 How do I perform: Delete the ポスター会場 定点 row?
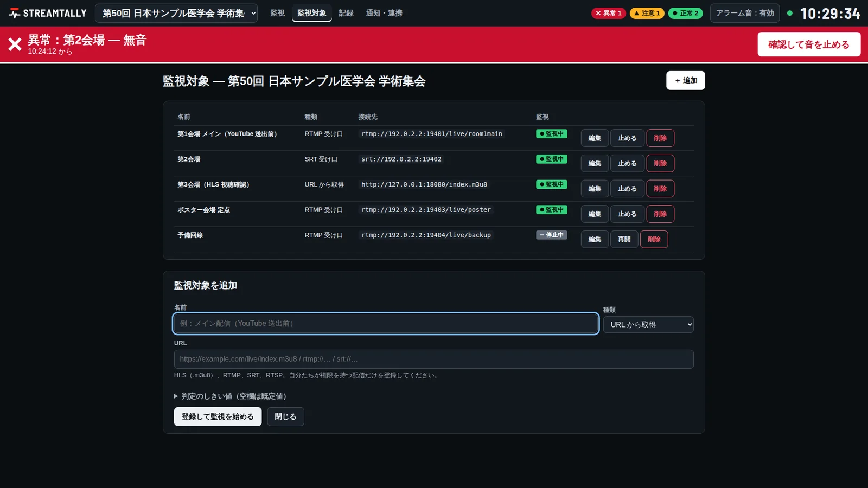point(660,214)
